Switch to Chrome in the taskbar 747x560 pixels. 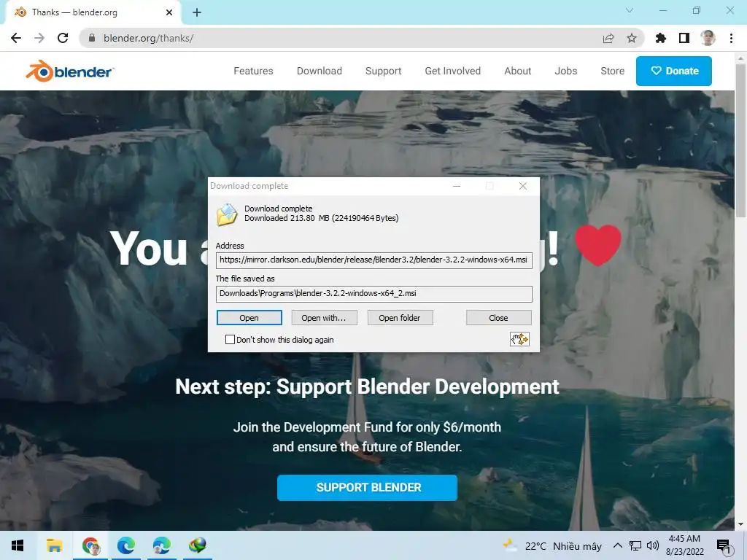click(x=90, y=545)
